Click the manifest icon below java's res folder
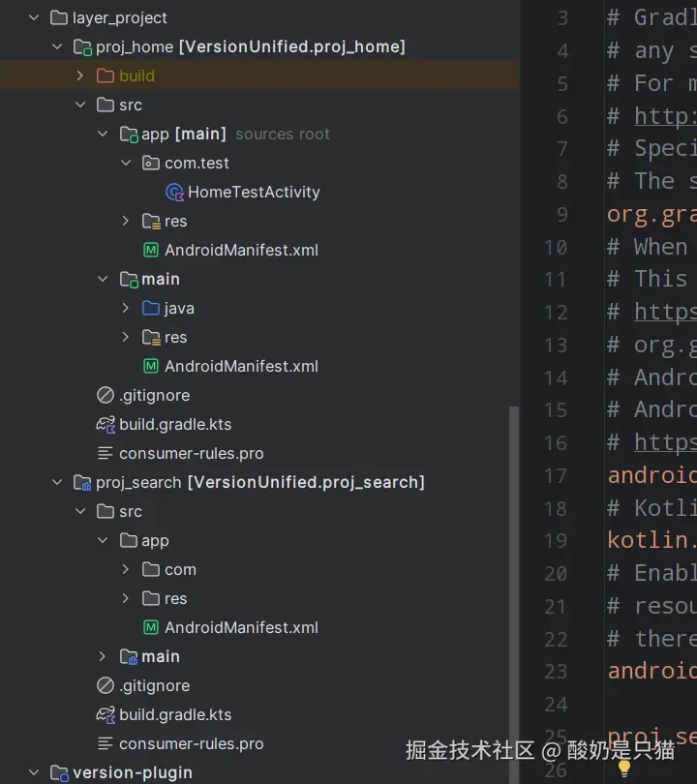 pyautogui.click(x=151, y=366)
